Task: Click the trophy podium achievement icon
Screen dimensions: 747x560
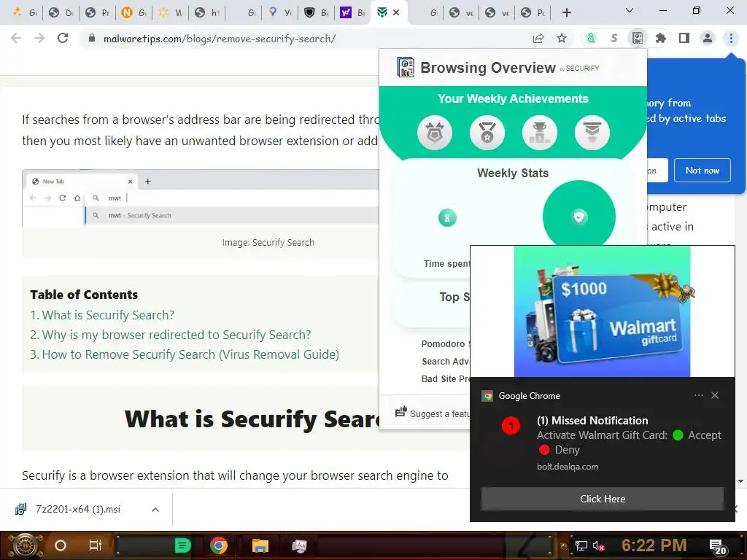Action: 539,133
